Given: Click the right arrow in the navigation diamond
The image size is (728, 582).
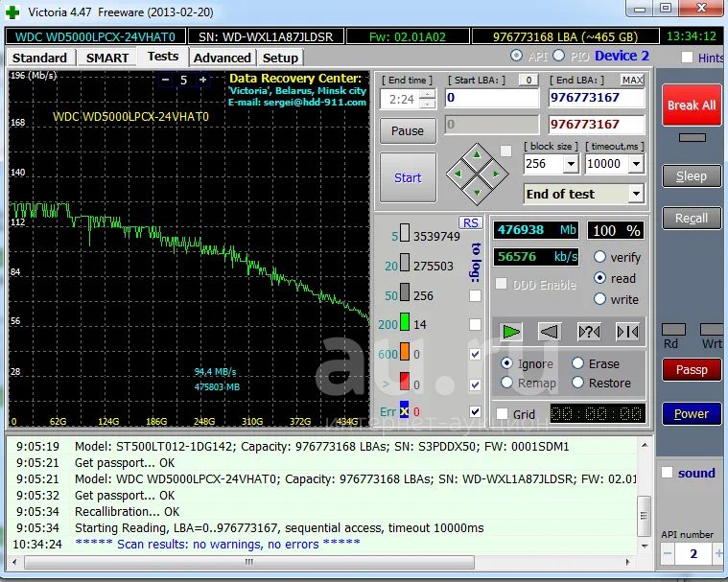Looking at the screenshot, I should tap(495, 175).
